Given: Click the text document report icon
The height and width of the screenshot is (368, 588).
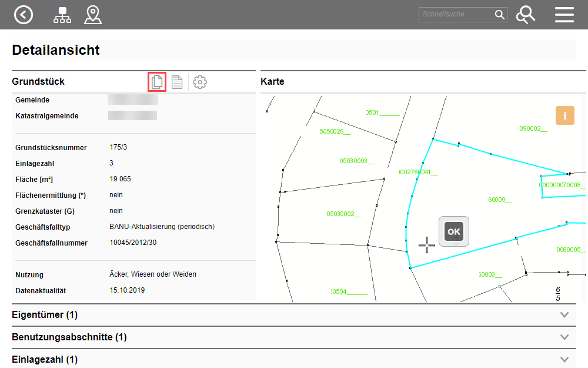Looking at the screenshot, I should click(x=177, y=82).
